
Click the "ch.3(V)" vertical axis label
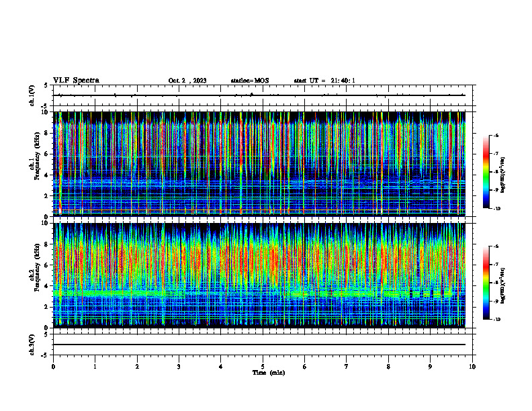(32, 345)
